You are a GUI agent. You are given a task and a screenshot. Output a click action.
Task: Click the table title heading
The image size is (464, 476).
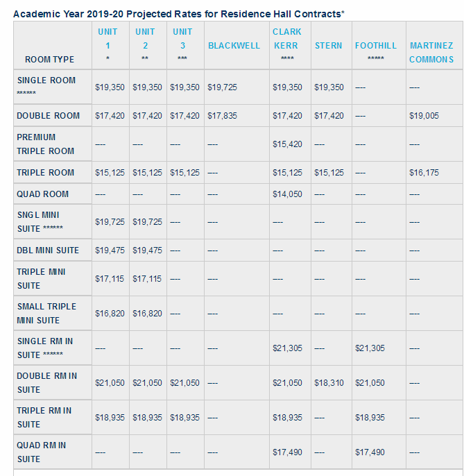(179, 14)
